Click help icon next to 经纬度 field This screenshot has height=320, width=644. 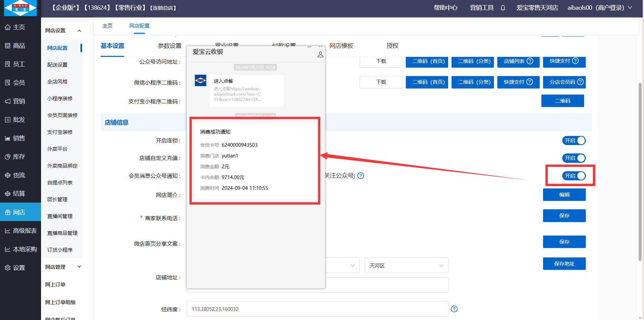click(x=454, y=309)
